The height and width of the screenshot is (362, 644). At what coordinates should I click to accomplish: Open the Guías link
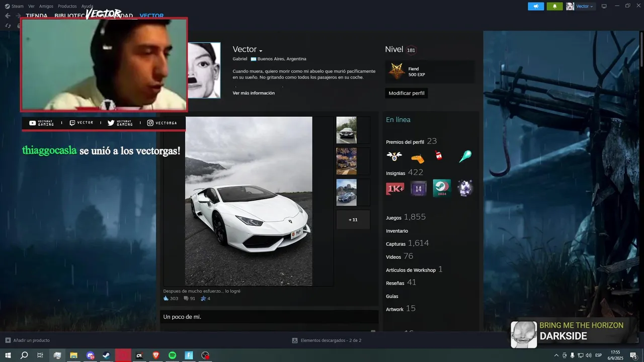tap(392, 296)
